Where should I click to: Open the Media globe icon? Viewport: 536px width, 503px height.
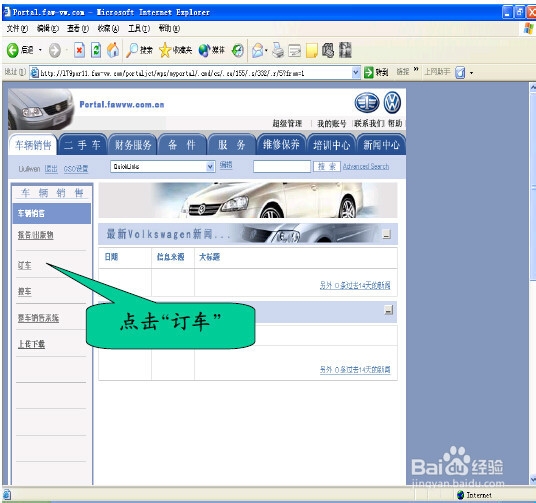click(204, 50)
